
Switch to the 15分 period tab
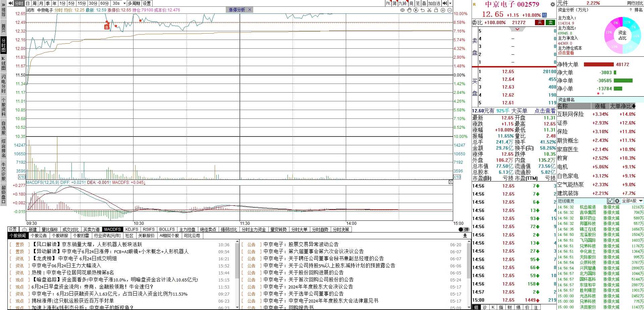82,3
